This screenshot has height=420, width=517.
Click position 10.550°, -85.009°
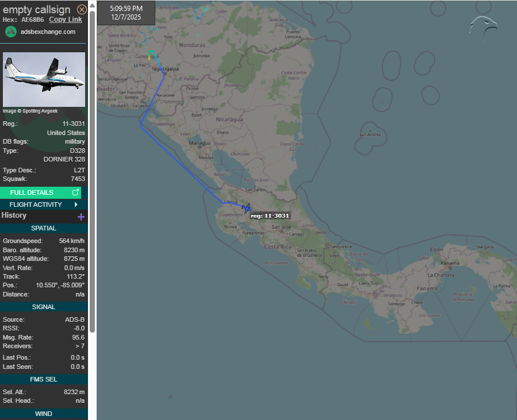[x=60, y=286]
